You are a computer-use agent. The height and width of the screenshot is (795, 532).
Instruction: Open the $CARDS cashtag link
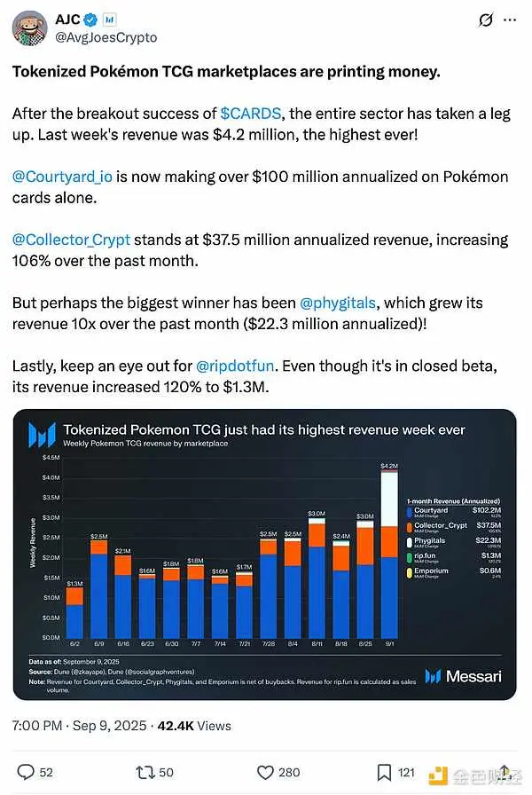(251, 113)
